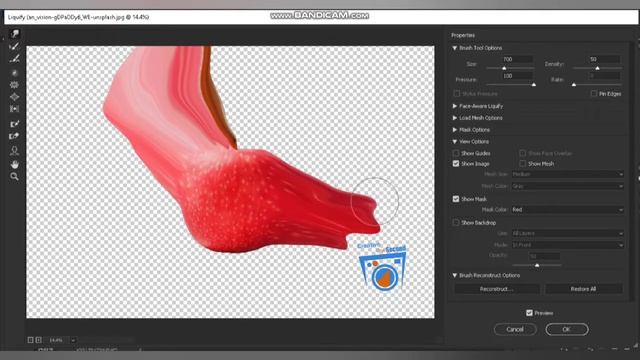
Task: Open the Mask Color Red dropdown
Action: [567, 210]
